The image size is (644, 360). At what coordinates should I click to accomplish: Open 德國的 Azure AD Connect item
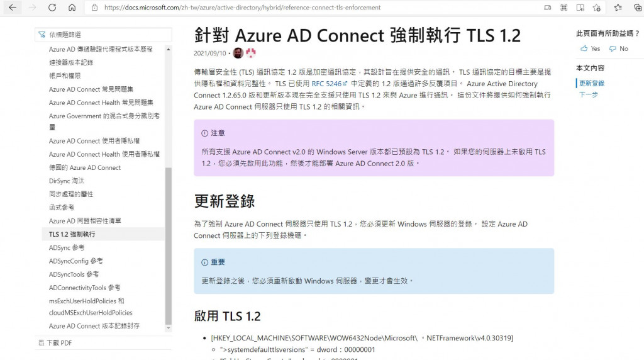[85, 167]
